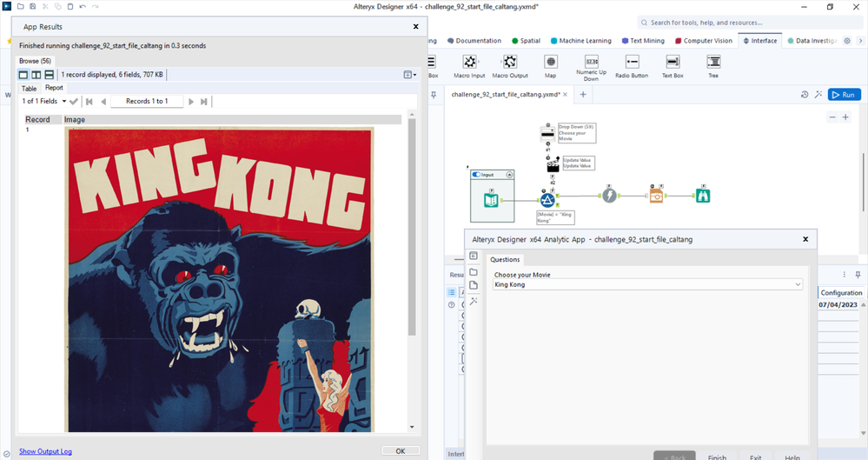The width and height of the screenshot is (868, 460).
Task: Go to first record in App Results
Action: point(89,102)
